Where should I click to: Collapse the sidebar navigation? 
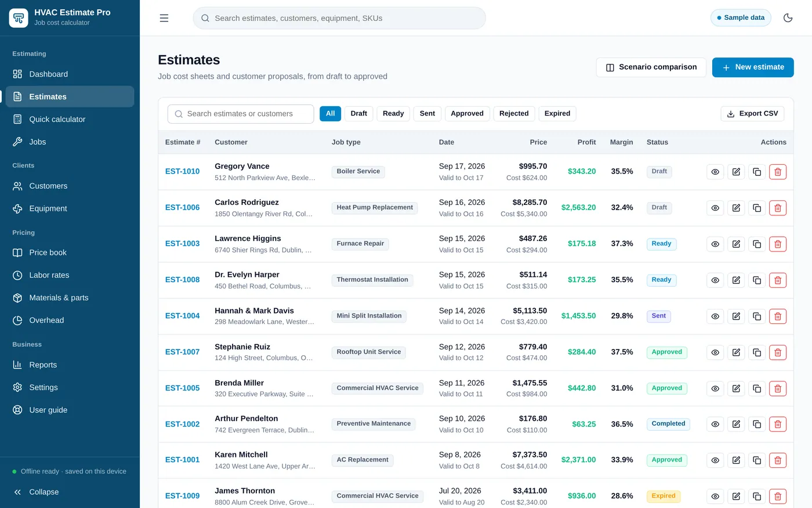[70, 492]
